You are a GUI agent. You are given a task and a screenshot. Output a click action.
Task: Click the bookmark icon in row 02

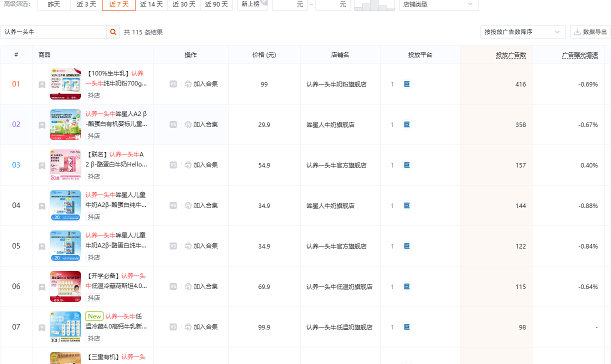tap(42, 125)
